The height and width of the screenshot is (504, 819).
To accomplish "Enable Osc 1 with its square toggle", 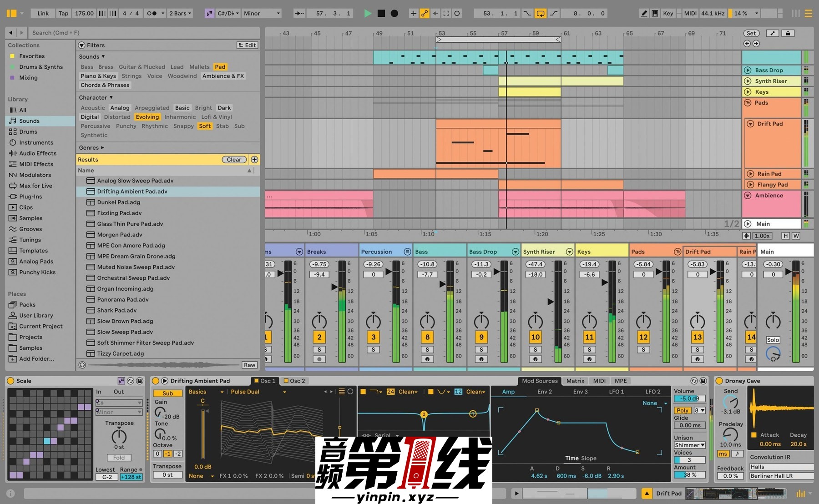I will [x=256, y=381].
